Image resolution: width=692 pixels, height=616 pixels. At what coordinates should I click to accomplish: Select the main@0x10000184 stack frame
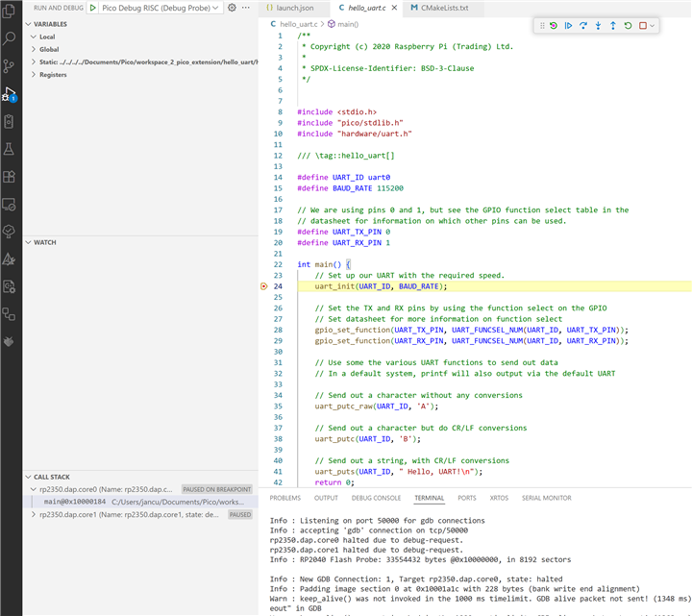tap(75, 502)
